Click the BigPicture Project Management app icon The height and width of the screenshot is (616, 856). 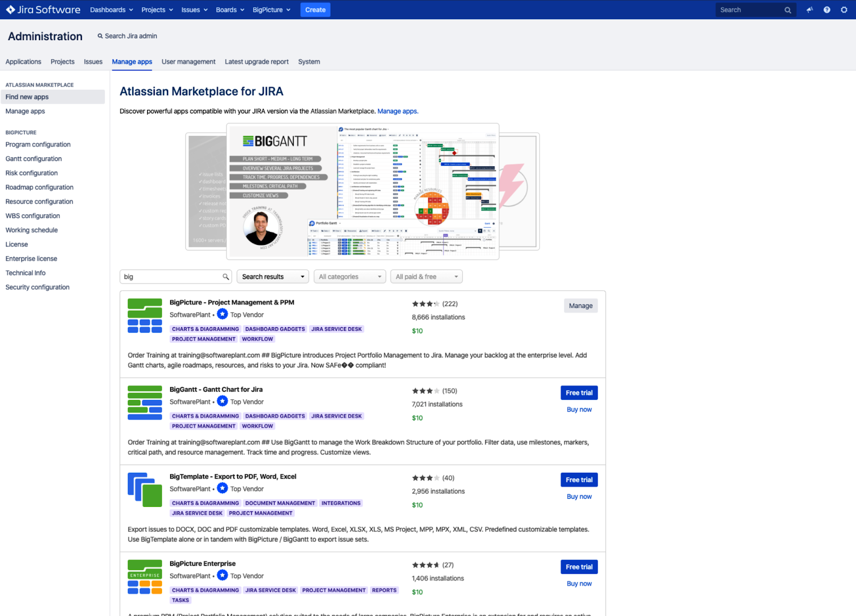click(x=144, y=315)
